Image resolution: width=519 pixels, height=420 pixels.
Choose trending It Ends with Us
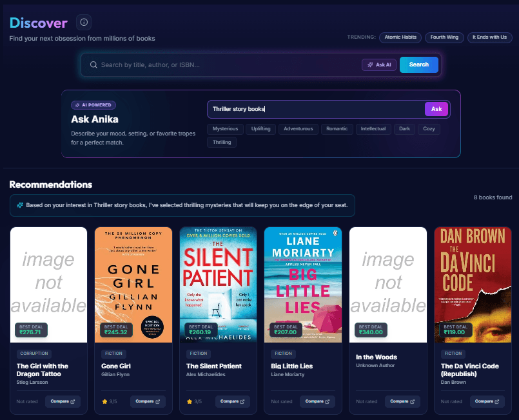pyautogui.click(x=489, y=37)
